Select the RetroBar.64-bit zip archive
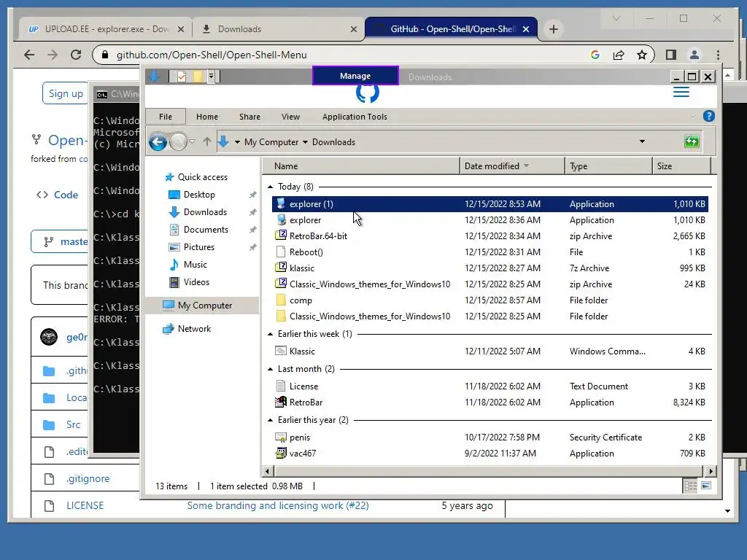The height and width of the screenshot is (560, 747). pyautogui.click(x=489, y=236)
